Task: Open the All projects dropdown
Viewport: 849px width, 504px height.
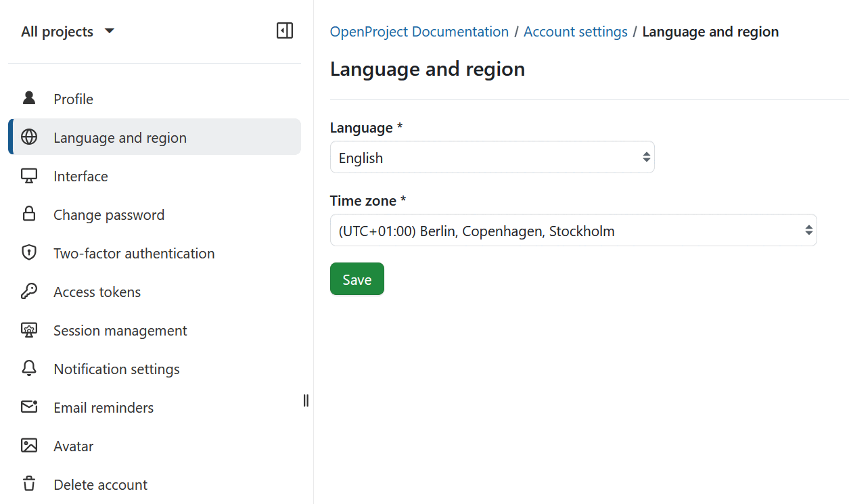Action: [68, 31]
